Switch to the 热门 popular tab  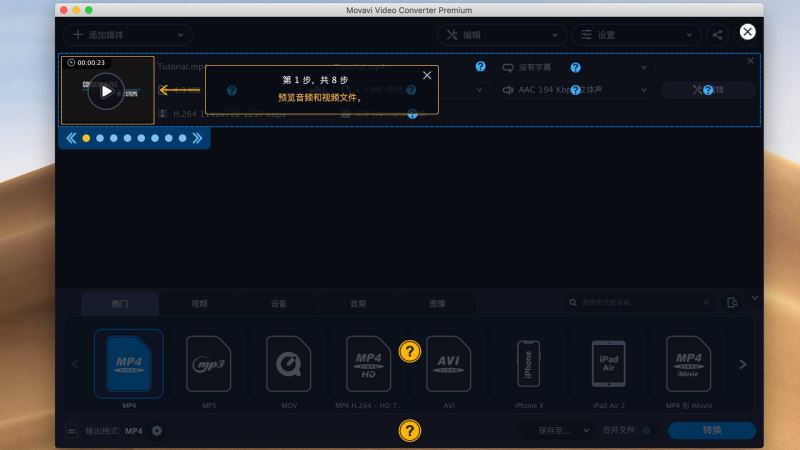click(120, 304)
